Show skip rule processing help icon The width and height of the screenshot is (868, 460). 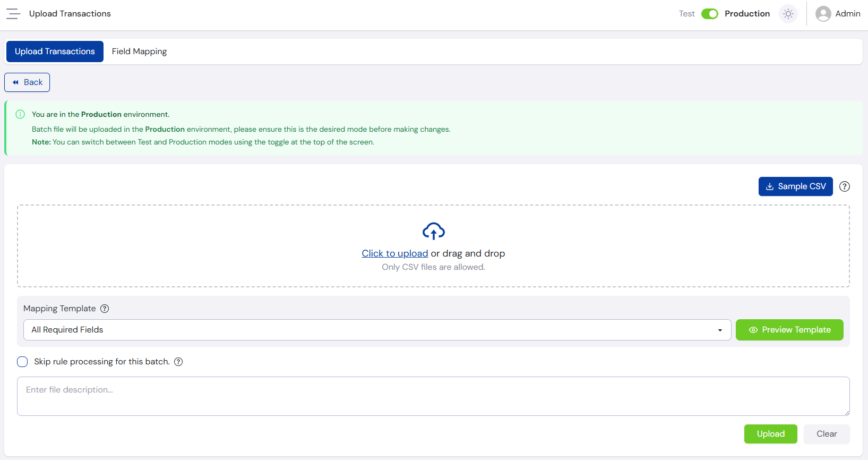[x=178, y=362]
